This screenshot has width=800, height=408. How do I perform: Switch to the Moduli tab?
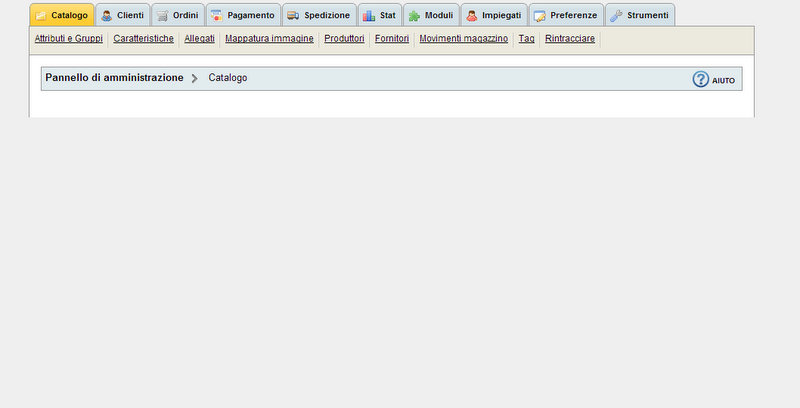point(432,15)
